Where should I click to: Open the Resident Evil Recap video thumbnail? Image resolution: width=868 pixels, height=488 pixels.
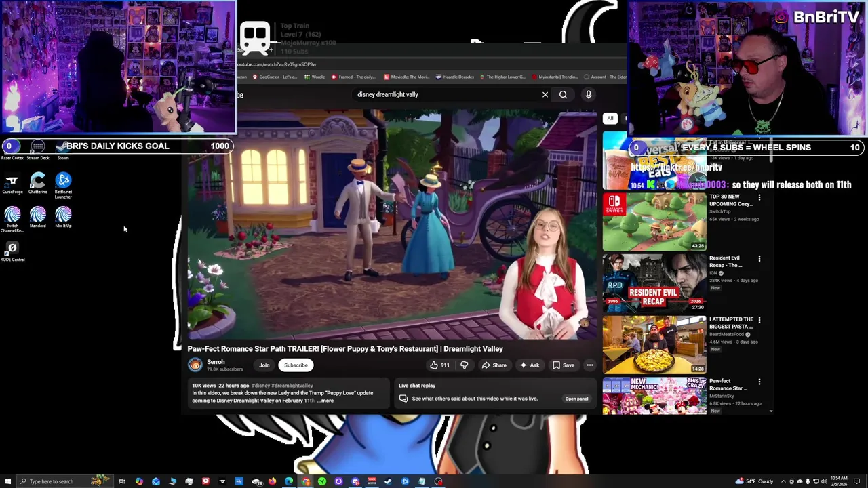click(x=654, y=283)
